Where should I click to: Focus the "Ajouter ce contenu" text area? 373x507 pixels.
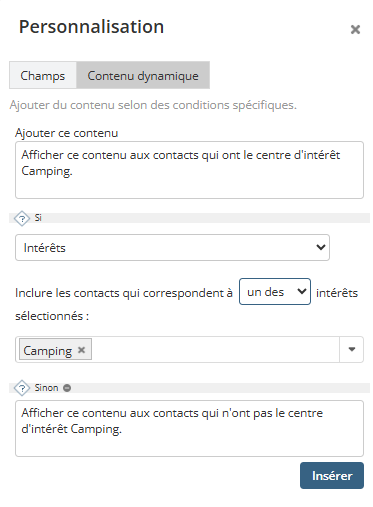189,170
